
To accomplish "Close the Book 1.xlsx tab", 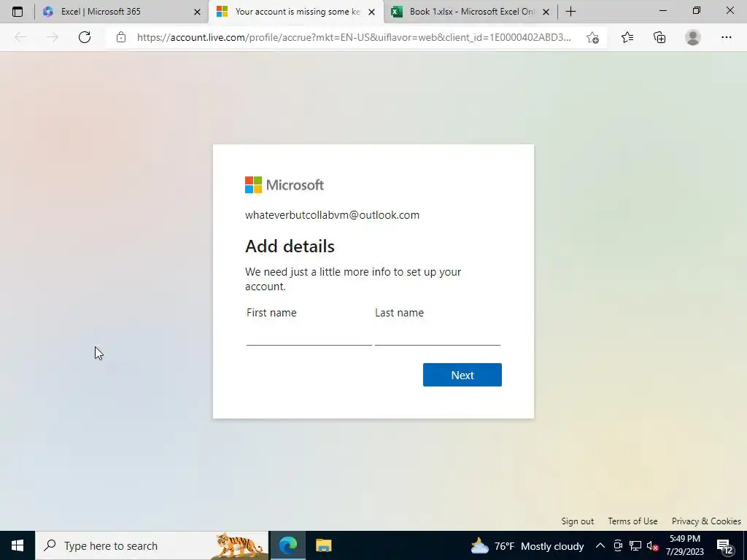I will point(546,12).
